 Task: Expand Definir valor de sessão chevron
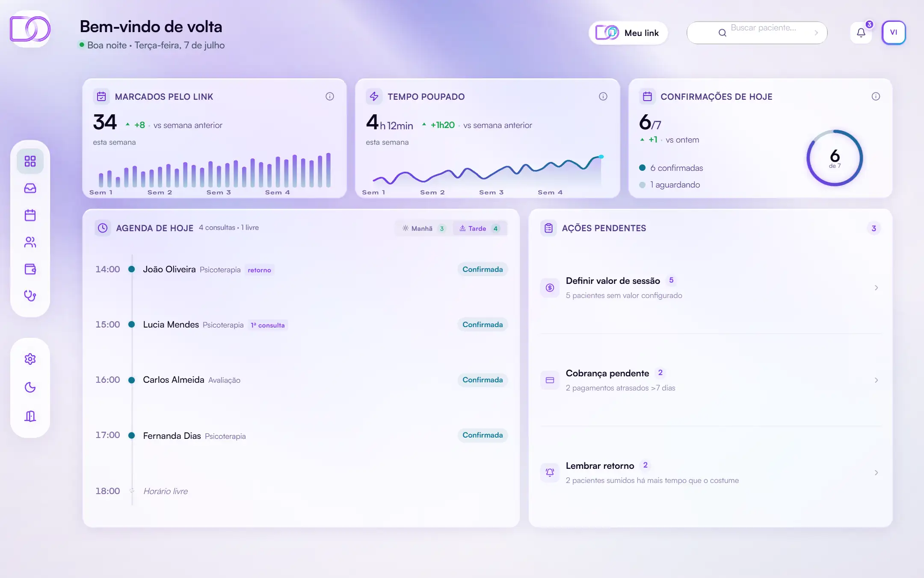pos(876,288)
